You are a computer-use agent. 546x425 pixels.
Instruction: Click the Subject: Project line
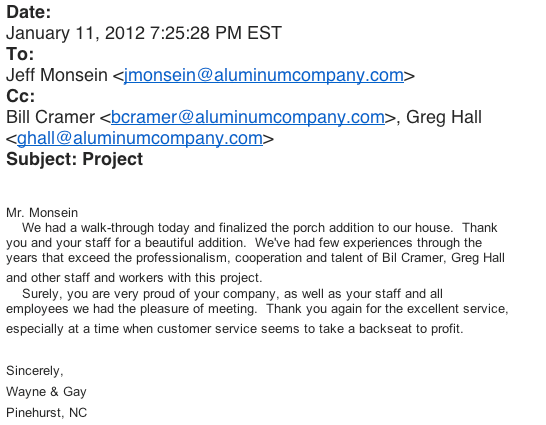75,159
